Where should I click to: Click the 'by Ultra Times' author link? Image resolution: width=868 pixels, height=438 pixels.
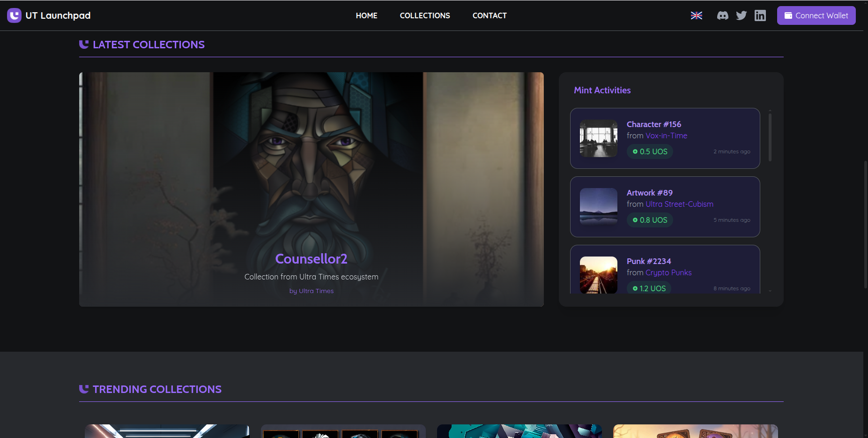[x=311, y=291]
